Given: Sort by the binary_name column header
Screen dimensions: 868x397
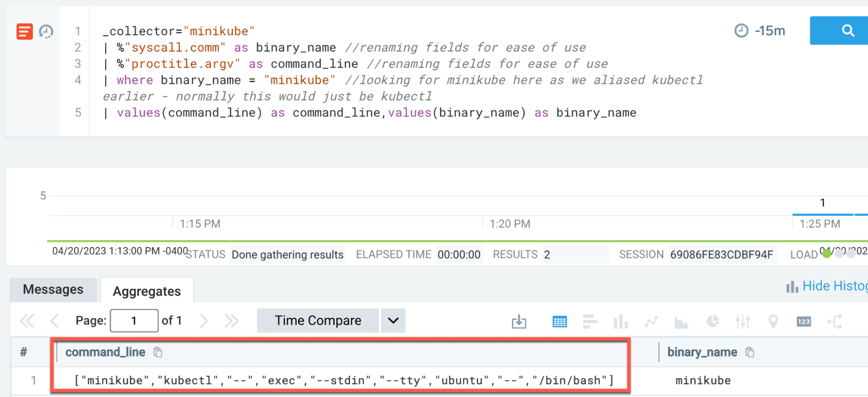Looking at the screenshot, I should click(702, 352).
